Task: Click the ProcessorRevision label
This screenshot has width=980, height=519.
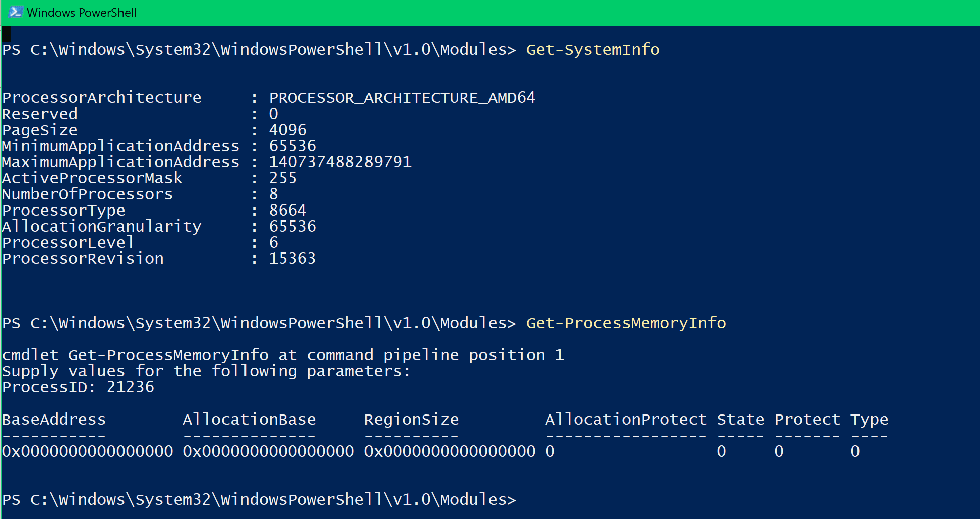Action: click(x=83, y=258)
